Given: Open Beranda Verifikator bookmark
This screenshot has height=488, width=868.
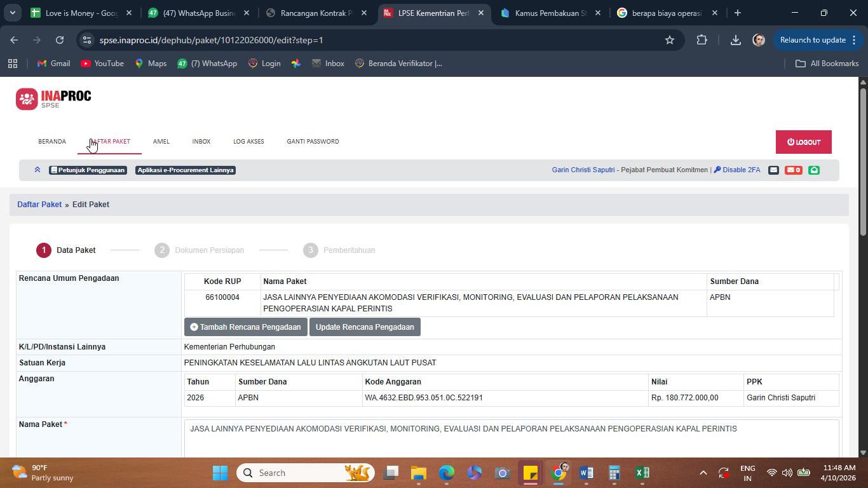Looking at the screenshot, I should tap(398, 64).
